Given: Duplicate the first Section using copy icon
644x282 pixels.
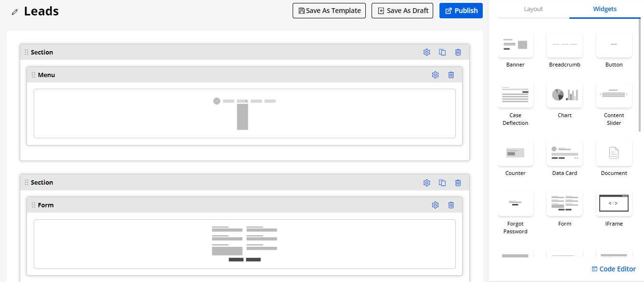Looking at the screenshot, I should [442, 52].
